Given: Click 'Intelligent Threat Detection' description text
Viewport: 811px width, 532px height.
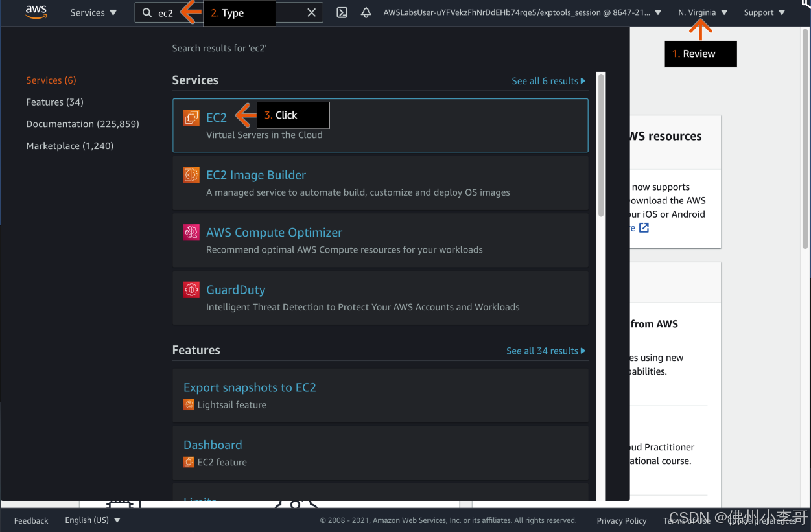Looking at the screenshot, I should (x=362, y=307).
